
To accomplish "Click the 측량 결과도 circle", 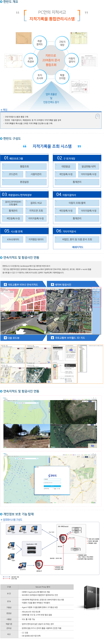I will pos(40,43).
